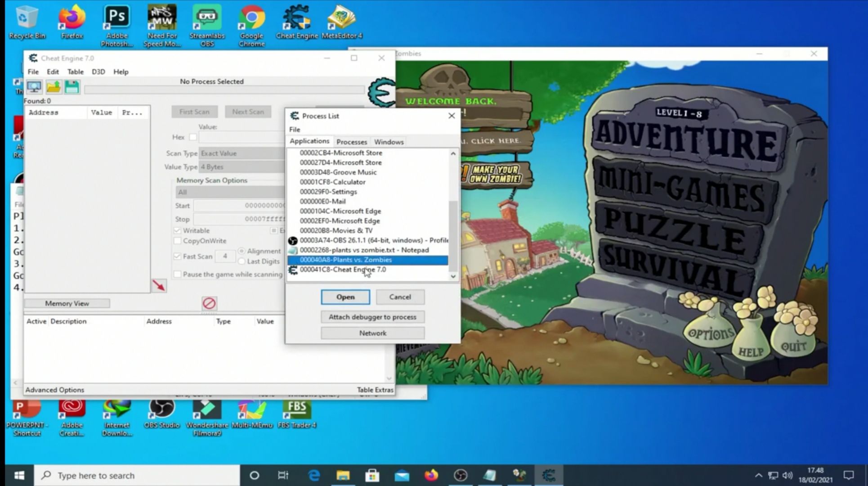Screen dimensions: 868x486
Task: Select the Adobe Creative Cloud desktop icon
Action: (x=72, y=418)
